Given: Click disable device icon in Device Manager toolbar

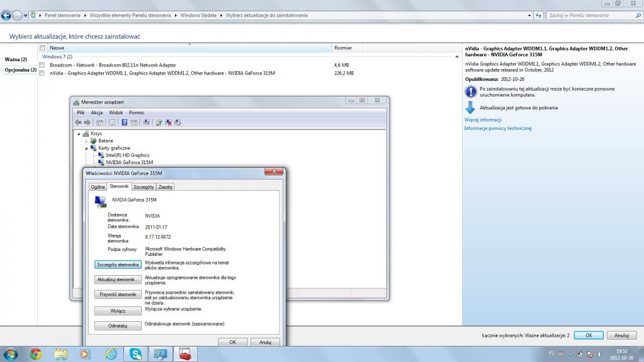Looking at the screenshot, I should coord(178,123).
